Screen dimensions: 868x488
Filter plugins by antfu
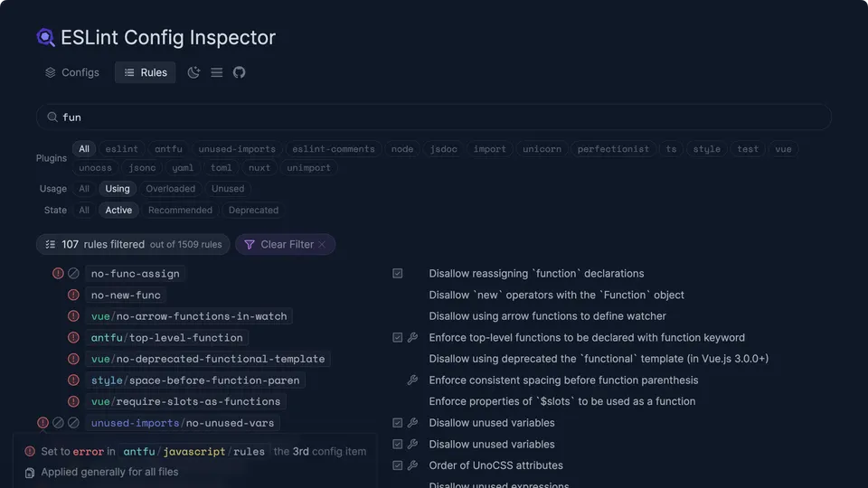click(x=168, y=149)
